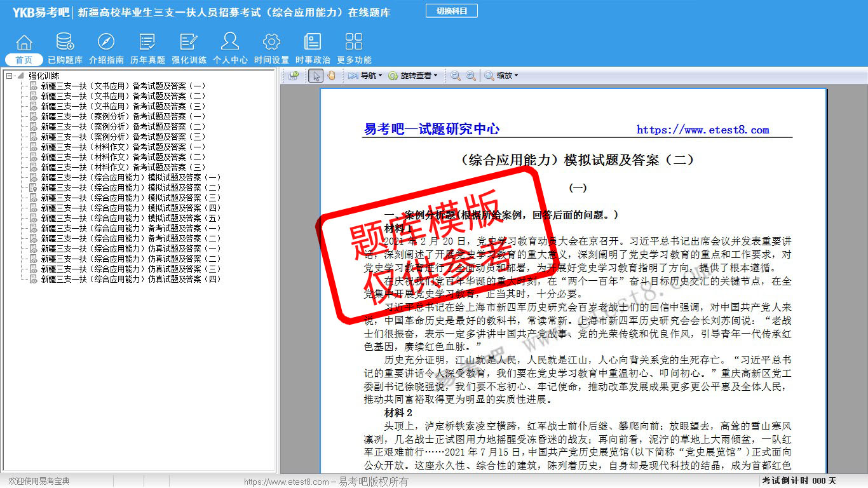Open 时事政治 news icon

[313, 43]
